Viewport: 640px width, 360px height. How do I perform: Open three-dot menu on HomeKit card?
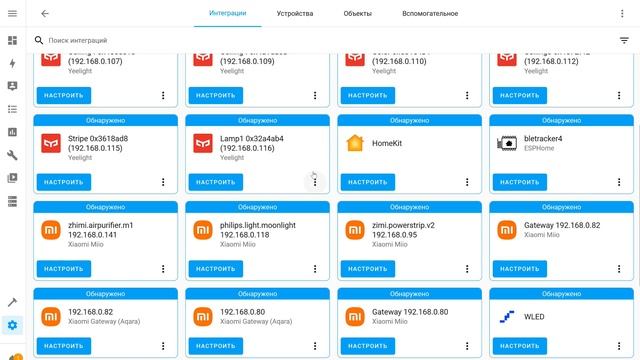pos(467,182)
